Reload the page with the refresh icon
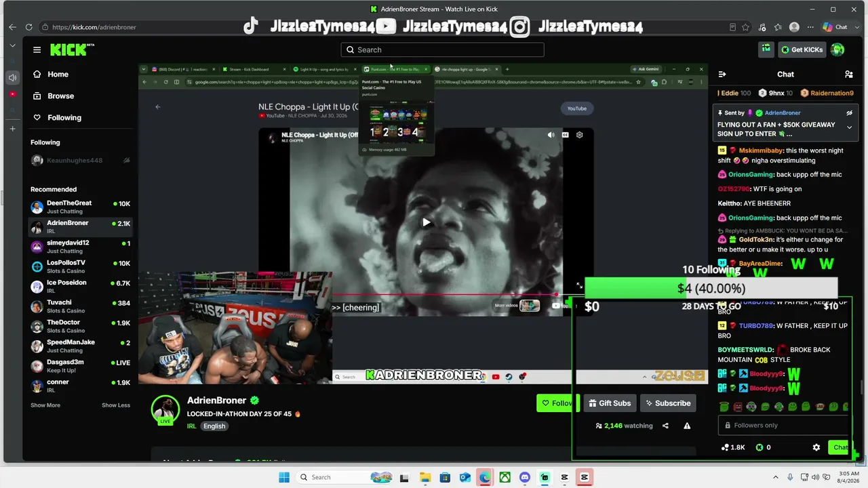Image resolution: width=868 pixels, height=488 pixels. (28, 27)
